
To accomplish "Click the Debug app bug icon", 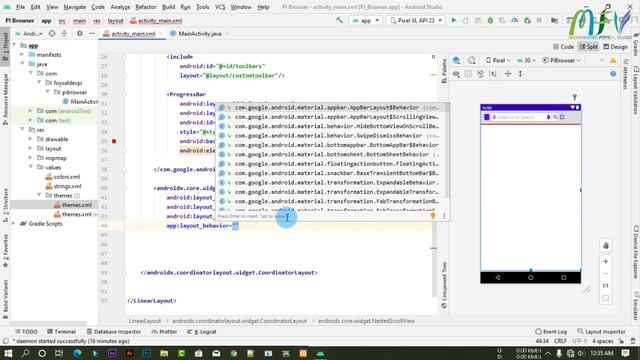I will (490, 20).
